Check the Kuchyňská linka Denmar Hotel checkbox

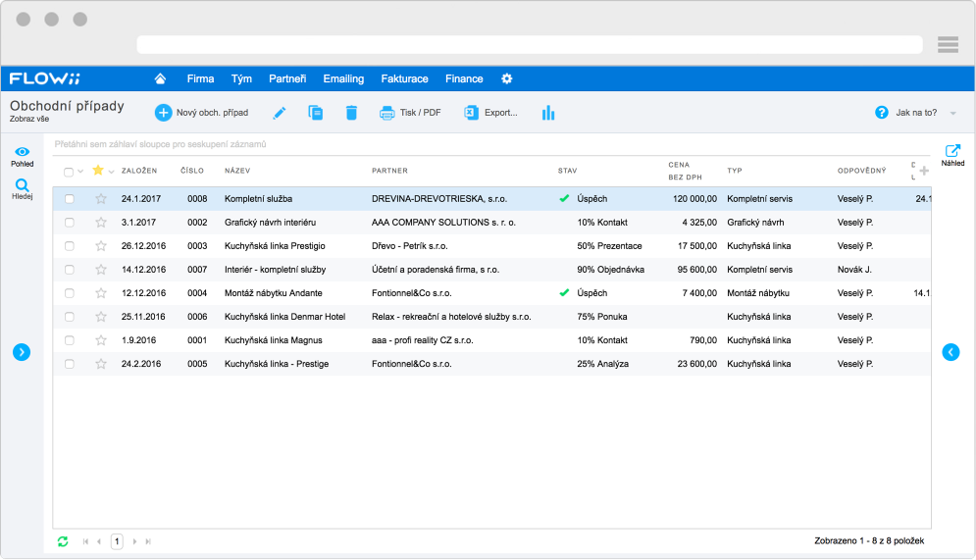point(69,317)
